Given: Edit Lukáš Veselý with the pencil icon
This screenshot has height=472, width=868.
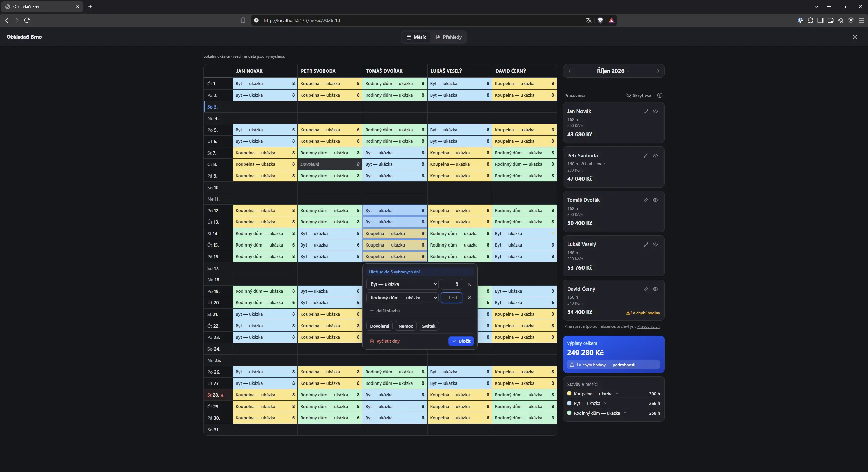Looking at the screenshot, I should pyautogui.click(x=646, y=244).
